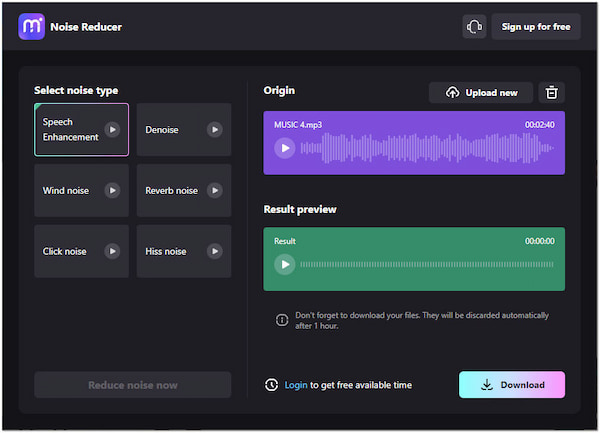
Task: Click Sign up for free button
Action: pos(536,27)
